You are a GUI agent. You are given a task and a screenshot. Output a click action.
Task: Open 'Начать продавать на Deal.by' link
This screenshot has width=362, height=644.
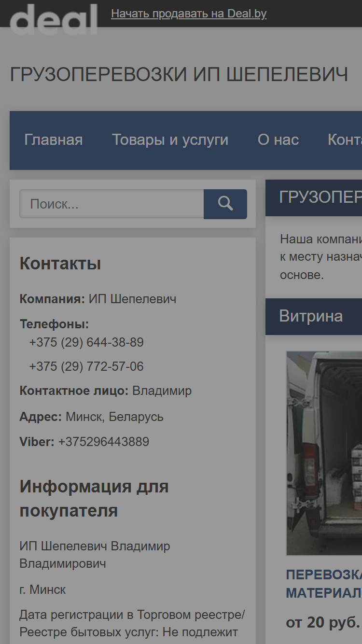pyautogui.click(x=189, y=14)
